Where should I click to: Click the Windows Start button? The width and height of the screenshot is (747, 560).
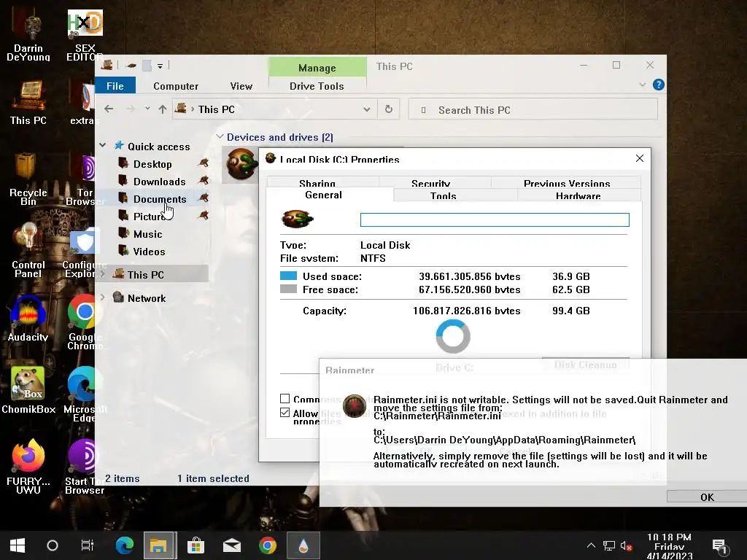[18, 545]
